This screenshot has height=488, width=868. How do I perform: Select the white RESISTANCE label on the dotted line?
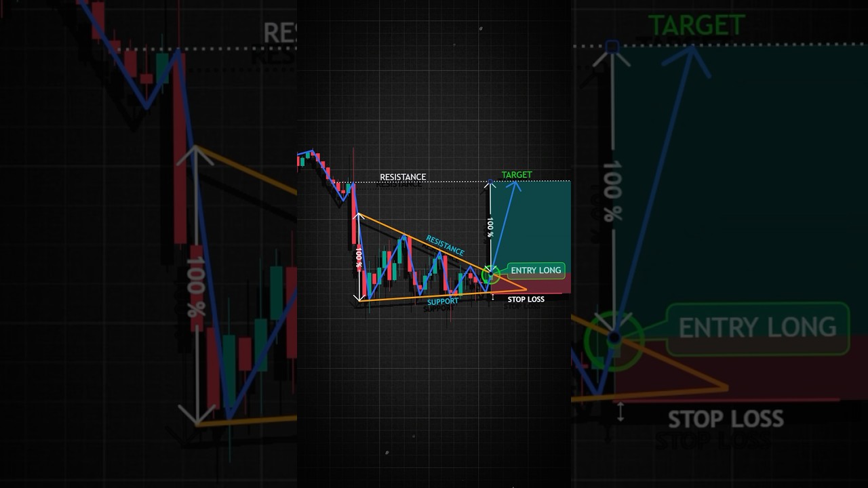(x=403, y=177)
